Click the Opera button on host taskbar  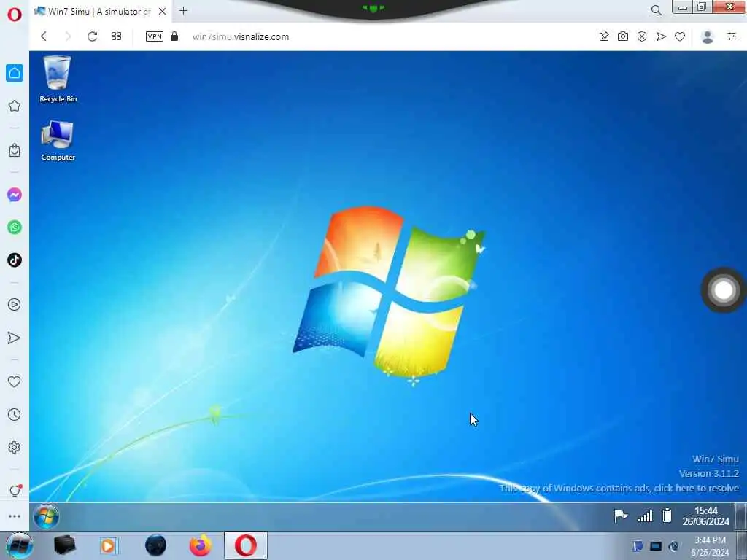245,545
